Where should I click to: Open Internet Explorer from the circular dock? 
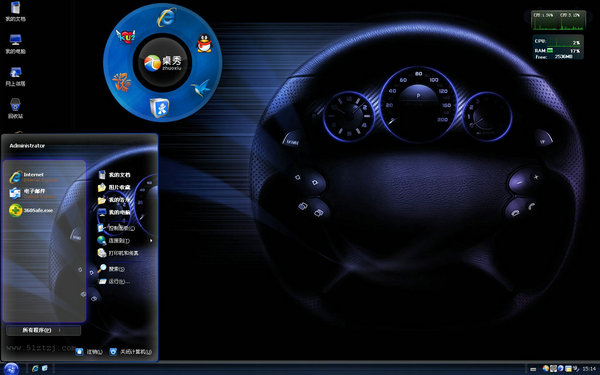click(x=166, y=17)
